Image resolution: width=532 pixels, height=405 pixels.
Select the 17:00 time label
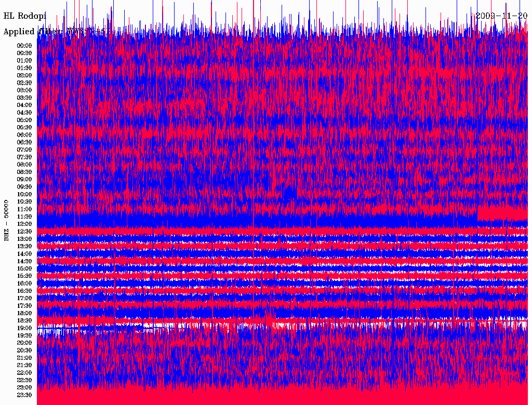24,298
